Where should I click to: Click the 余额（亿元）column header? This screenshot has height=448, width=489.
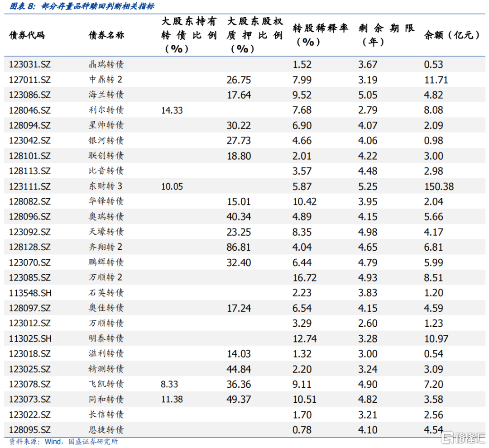click(x=452, y=35)
